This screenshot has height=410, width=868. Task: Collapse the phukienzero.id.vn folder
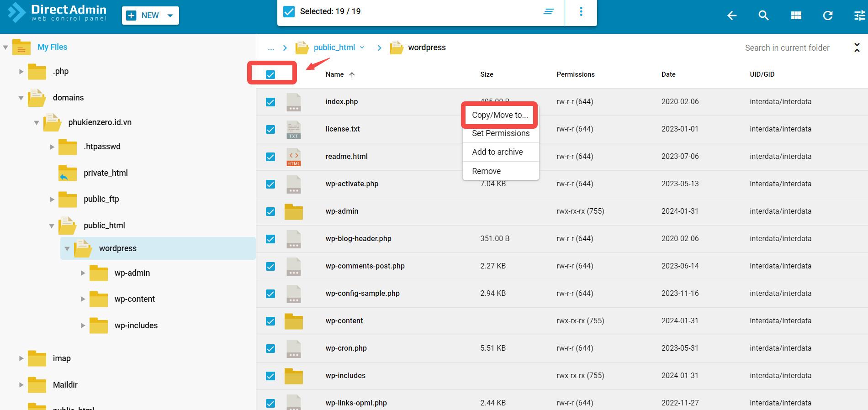pyautogui.click(x=37, y=123)
